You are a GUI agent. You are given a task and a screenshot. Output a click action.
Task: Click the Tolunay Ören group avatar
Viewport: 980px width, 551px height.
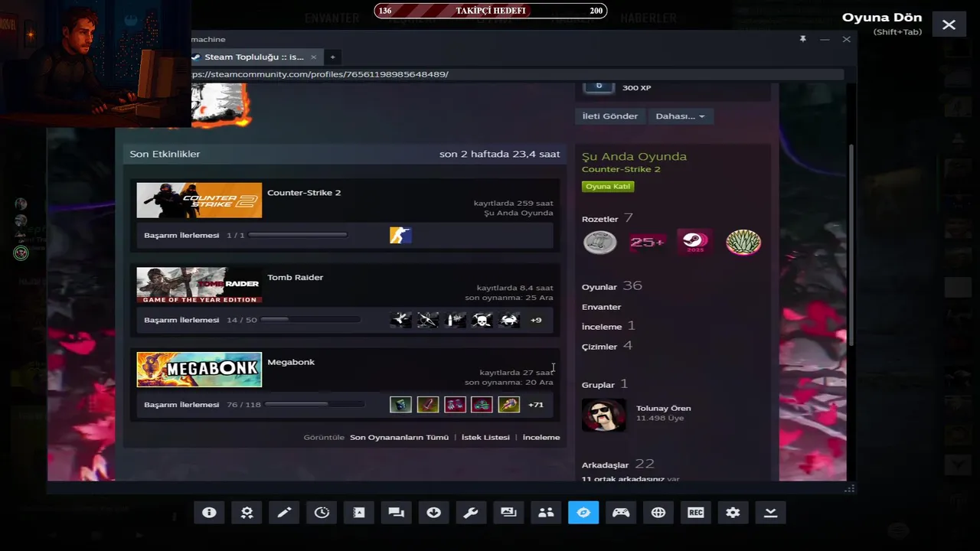(604, 415)
